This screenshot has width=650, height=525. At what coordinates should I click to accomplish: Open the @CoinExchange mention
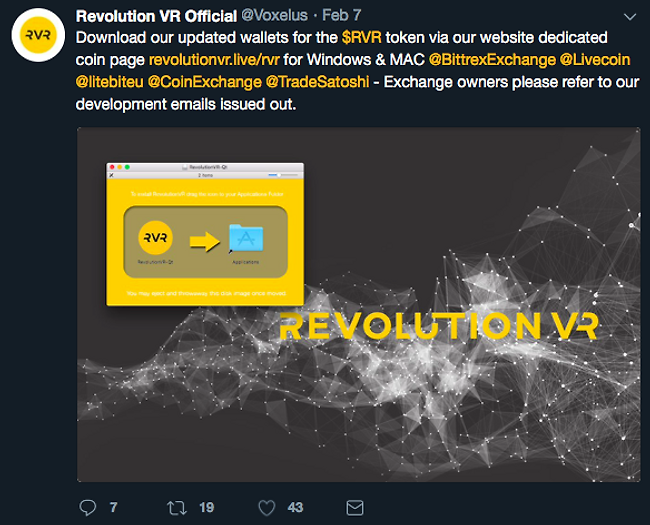[x=204, y=82]
